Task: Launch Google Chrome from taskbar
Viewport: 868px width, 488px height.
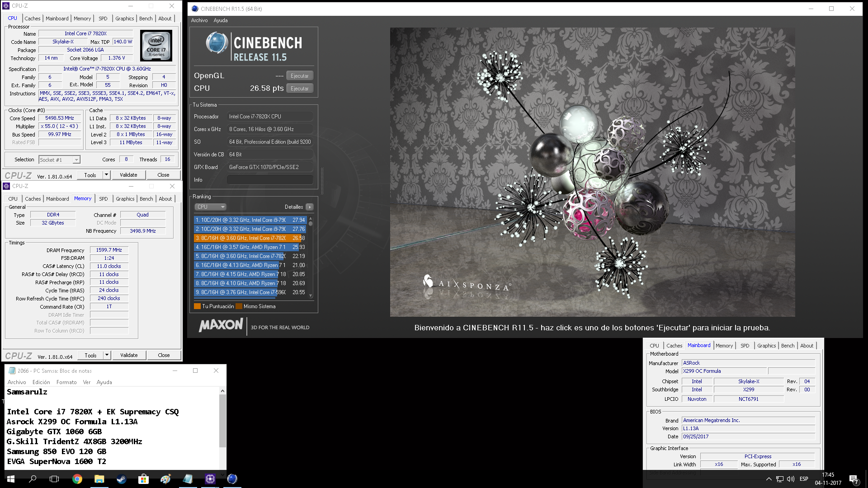Action: (77, 479)
